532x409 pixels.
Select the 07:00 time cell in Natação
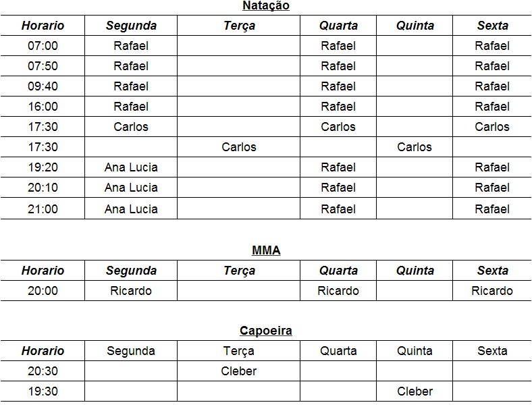[43, 46]
